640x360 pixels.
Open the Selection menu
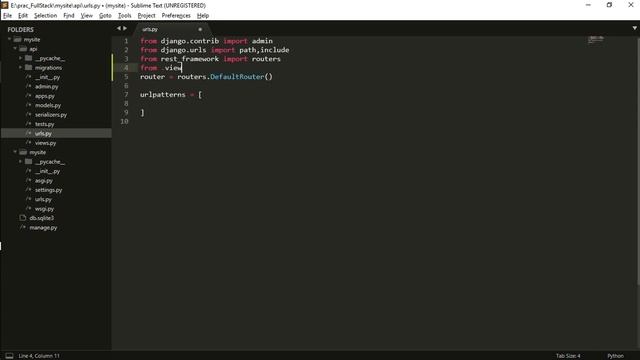pos(45,16)
